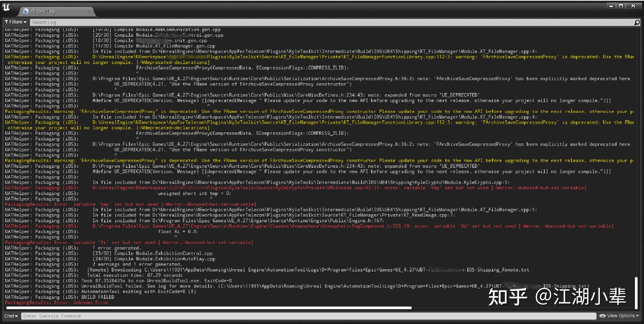Image resolution: width=644 pixels, height=324 pixels.
Task: Select the Unknown Error PackagingResults line
Action: coord(57,302)
